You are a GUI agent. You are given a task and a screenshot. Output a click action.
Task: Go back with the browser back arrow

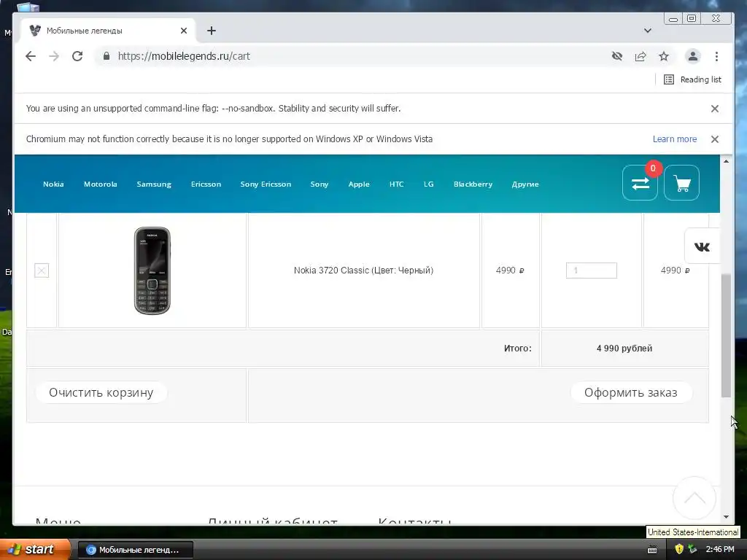pos(31,56)
